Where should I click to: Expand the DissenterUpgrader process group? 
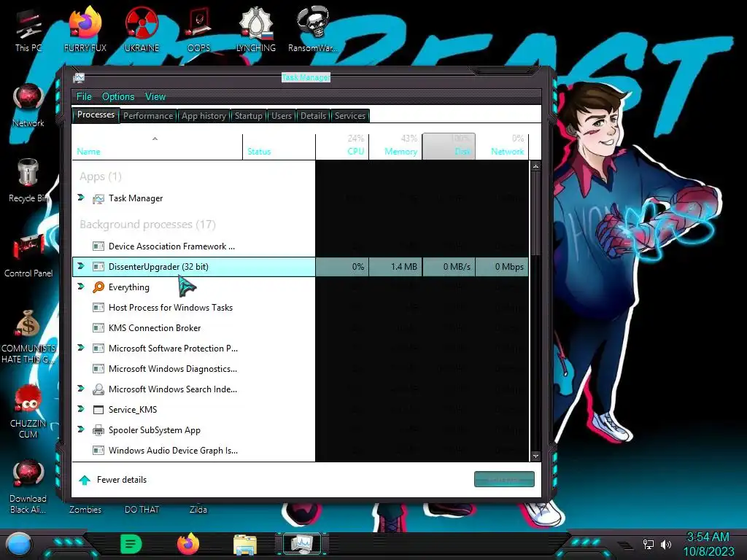pos(81,265)
